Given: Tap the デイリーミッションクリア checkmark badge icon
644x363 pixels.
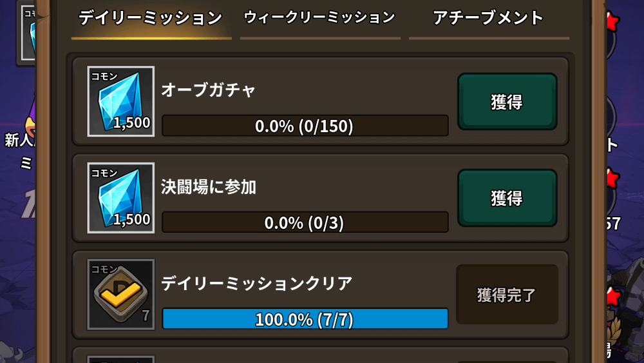Looking at the screenshot, I should pyautogui.click(x=121, y=294).
